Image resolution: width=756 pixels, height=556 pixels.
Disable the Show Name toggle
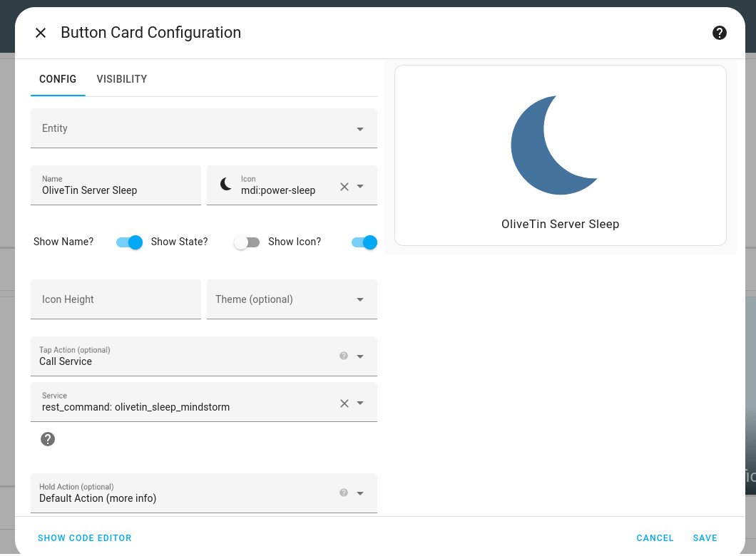pos(129,242)
